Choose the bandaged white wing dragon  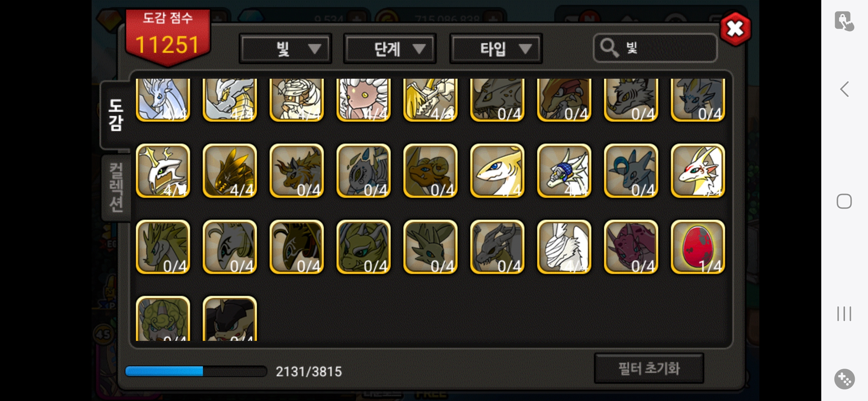click(564, 247)
